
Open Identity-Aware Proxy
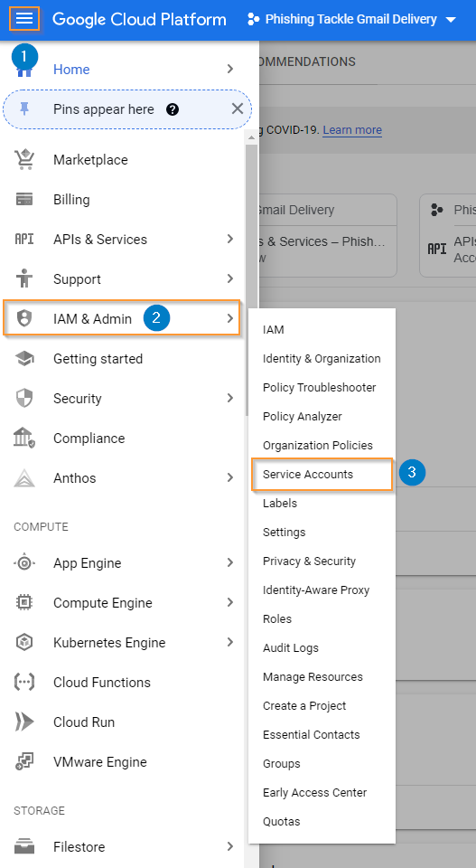pos(322,590)
